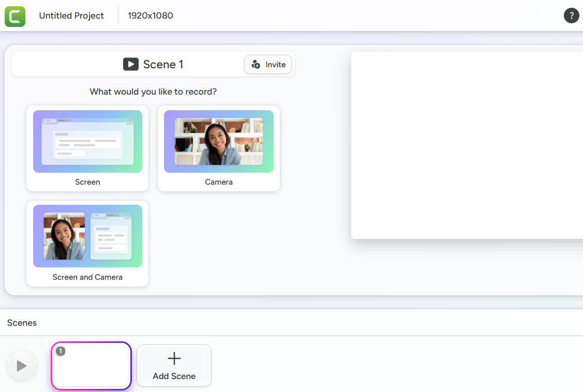Viewport: 583px width, 392px height.
Task: Click the Camtasia logo icon
Action: 15,16
